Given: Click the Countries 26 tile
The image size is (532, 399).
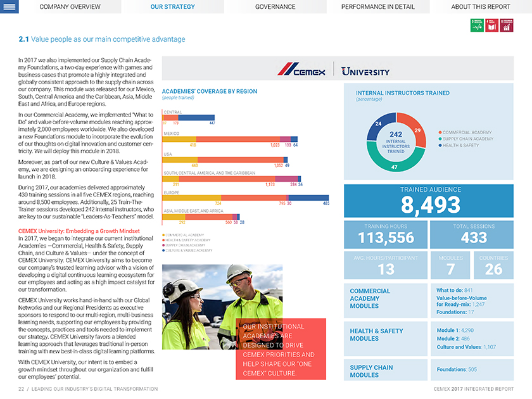Looking at the screenshot, I should pyautogui.click(x=493, y=265).
